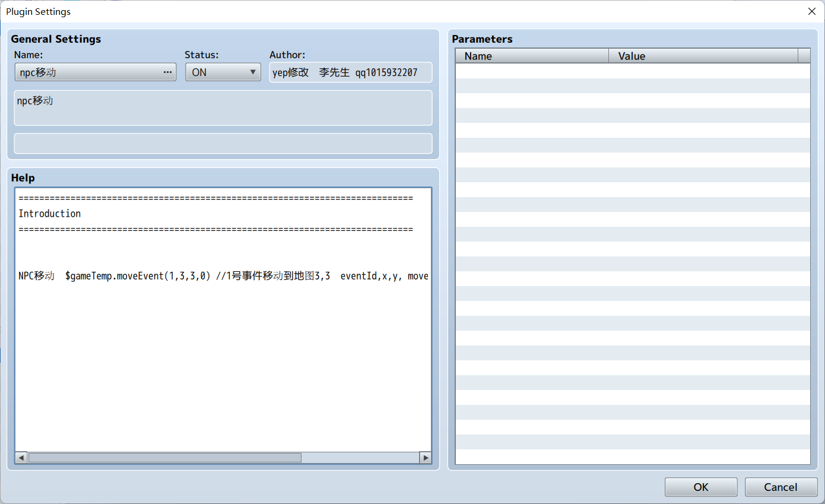Click the "Help" heading
Image resolution: width=825 pixels, height=504 pixels.
23,178
